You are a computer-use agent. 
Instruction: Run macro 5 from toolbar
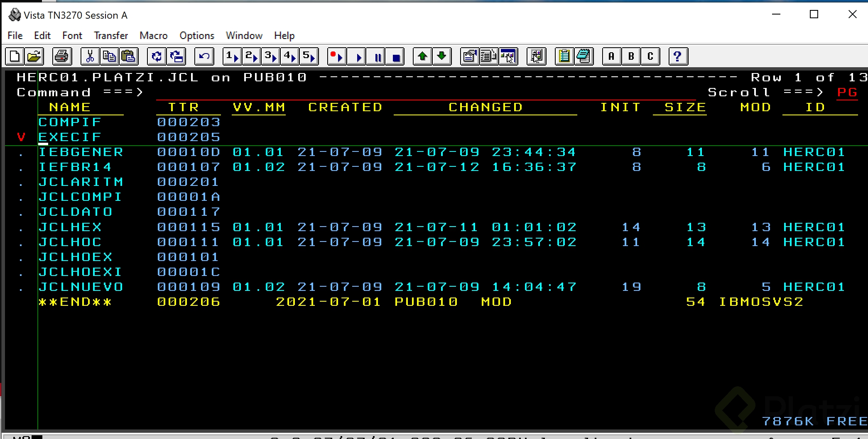(x=309, y=56)
